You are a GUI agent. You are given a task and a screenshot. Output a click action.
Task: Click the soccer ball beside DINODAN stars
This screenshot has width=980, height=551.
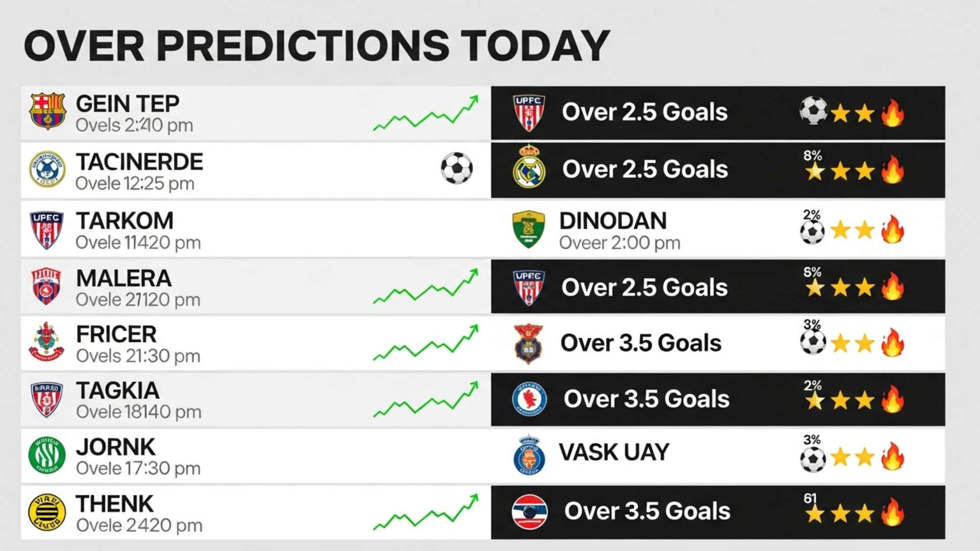(812, 232)
